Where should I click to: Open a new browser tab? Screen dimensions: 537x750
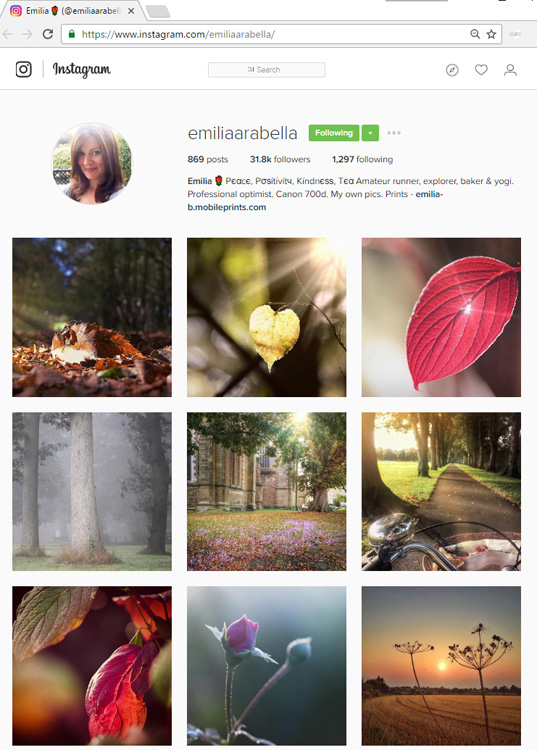pyautogui.click(x=158, y=11)
